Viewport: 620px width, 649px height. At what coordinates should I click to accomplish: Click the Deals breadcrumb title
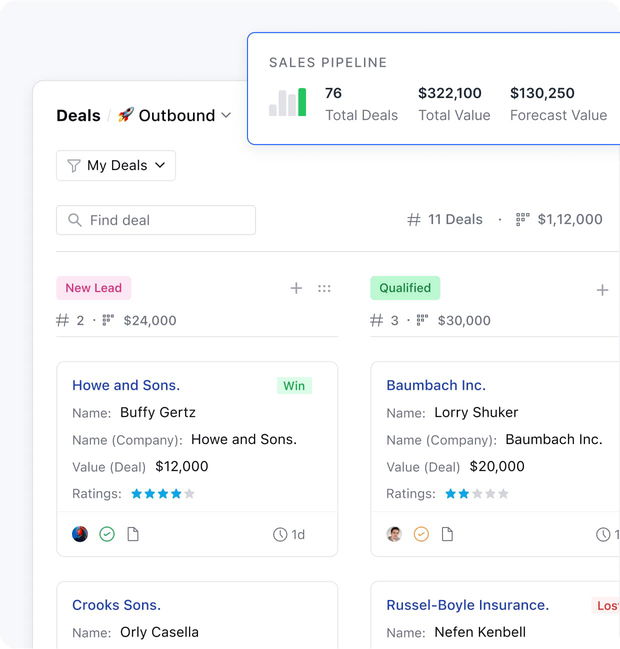click(78, 116)
